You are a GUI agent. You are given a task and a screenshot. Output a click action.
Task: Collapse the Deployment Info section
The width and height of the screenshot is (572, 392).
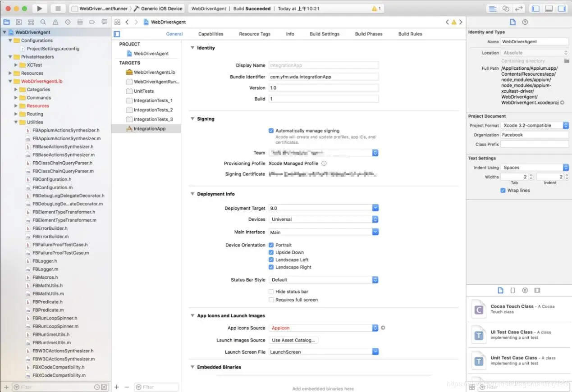click(x=192, y=194)
